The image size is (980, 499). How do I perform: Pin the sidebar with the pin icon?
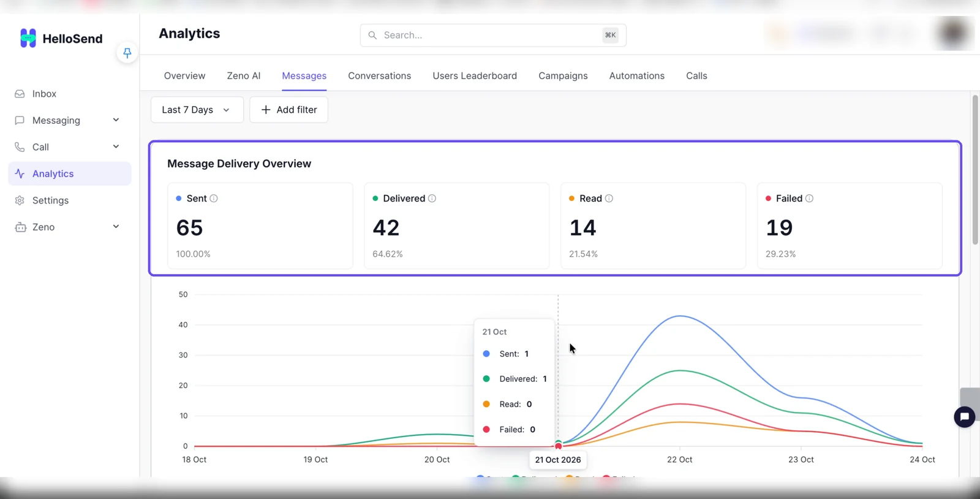click(x=127, y=53)
